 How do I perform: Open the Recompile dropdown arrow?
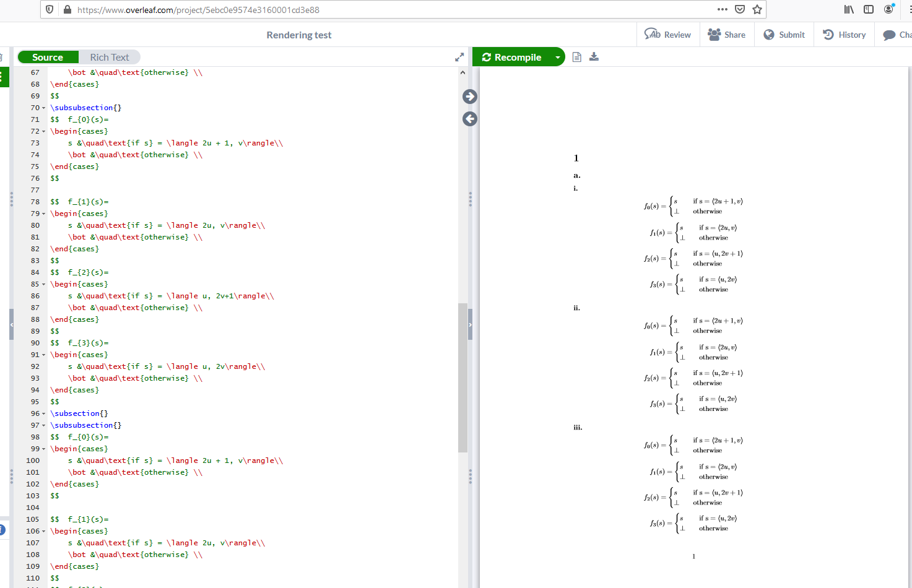click(557, 56)
